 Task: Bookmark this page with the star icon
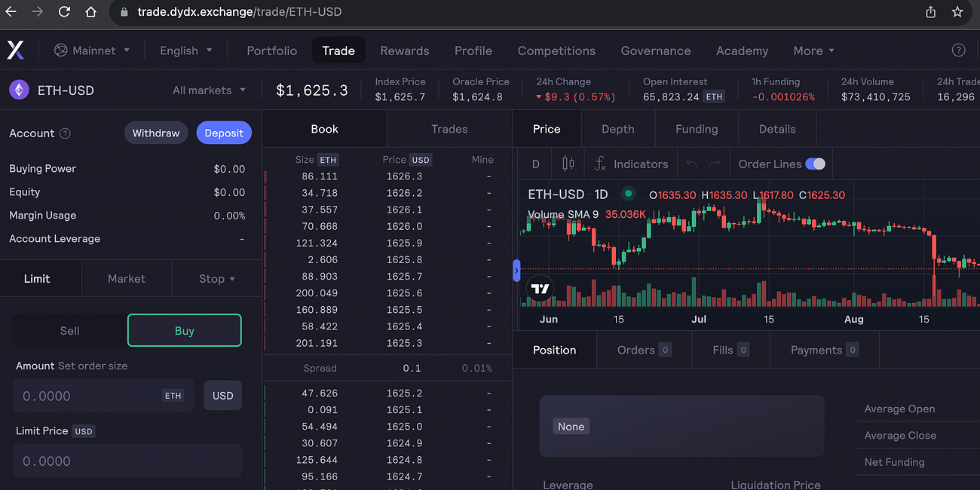[957, 12]
